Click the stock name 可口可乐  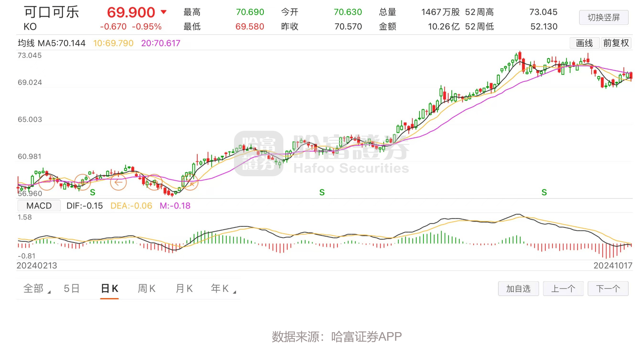pyautogui.click(x=51, y=12)
